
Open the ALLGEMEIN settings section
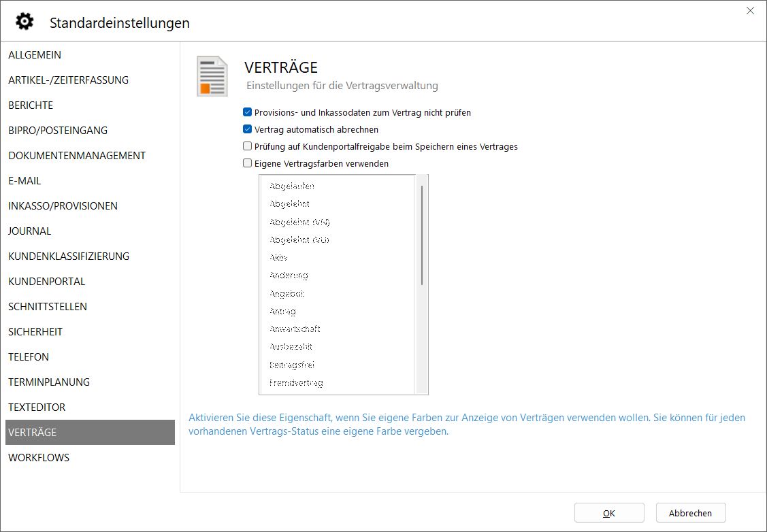(x=35, y=55)
